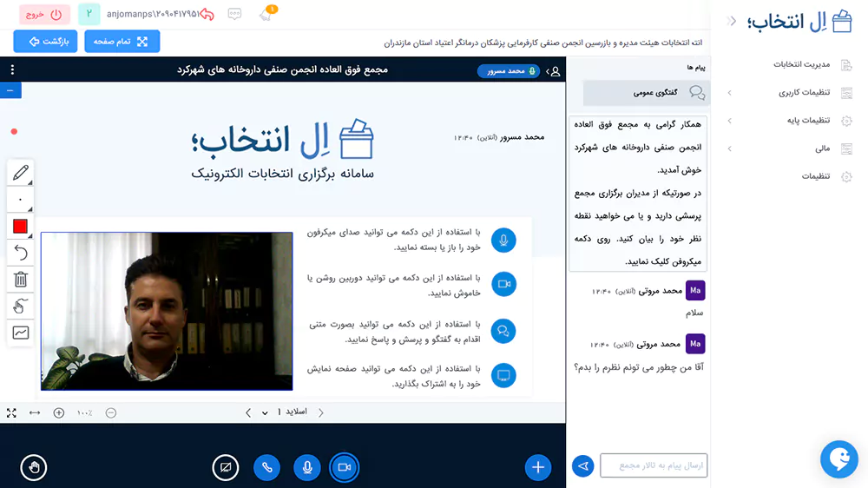Send chat message with arrow icon
Viewport: 868px width, 488px height.
tap(582, 466)
